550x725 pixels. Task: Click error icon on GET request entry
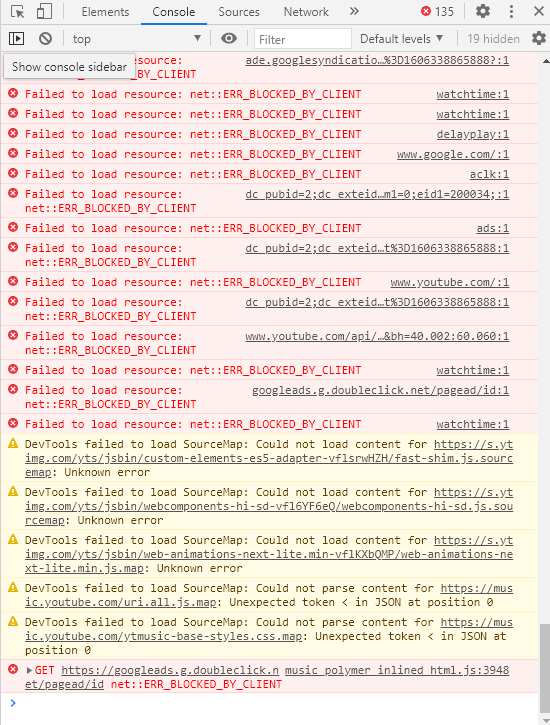13,669
